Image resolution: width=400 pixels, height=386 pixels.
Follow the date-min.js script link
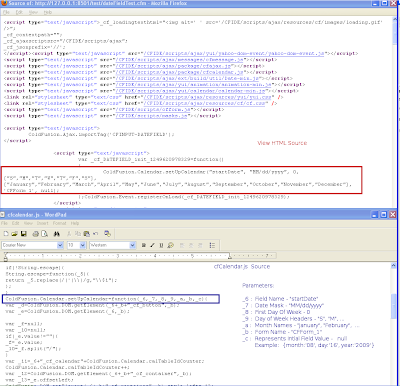click(x=187, y=78)
